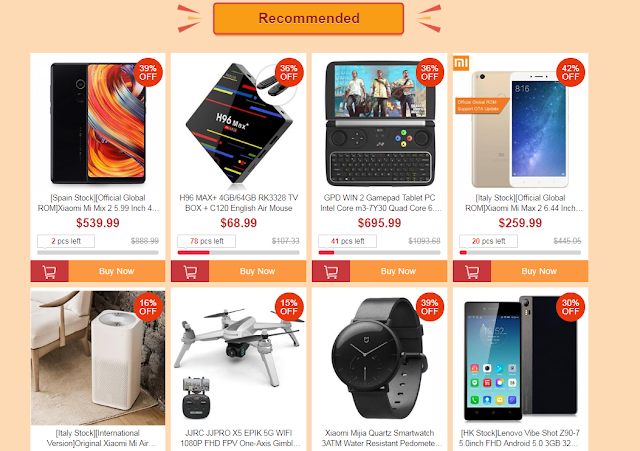640x451 pixels.
Task: Open GPD WIN 2 Gamepad Tablet PC title link
Action: click(x=380, y=203)
